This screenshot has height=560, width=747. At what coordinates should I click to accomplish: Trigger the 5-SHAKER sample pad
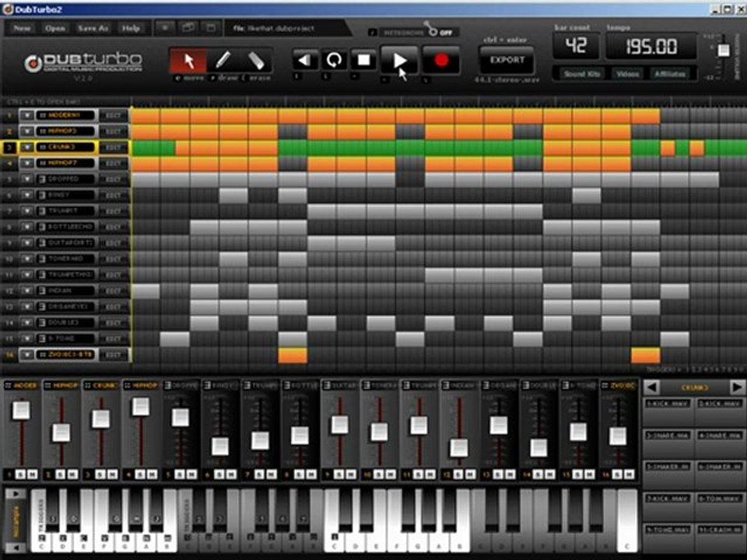(668, 475)
